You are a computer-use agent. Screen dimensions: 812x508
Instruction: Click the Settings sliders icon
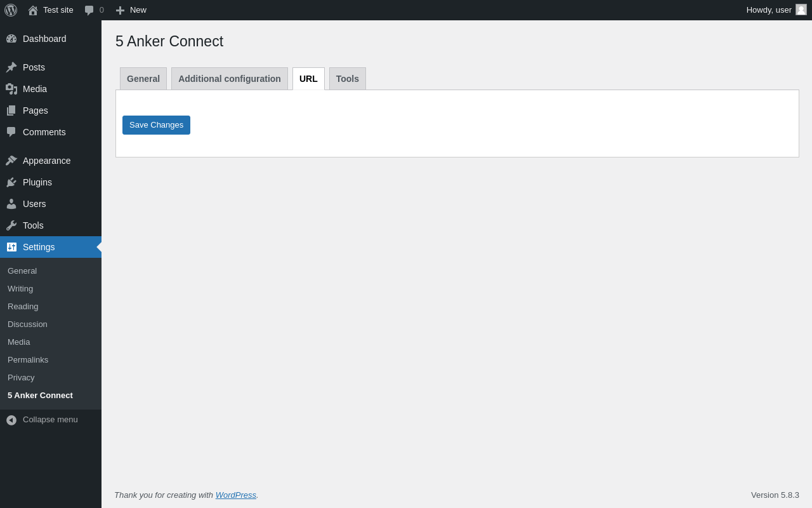(x=11, y=247)
